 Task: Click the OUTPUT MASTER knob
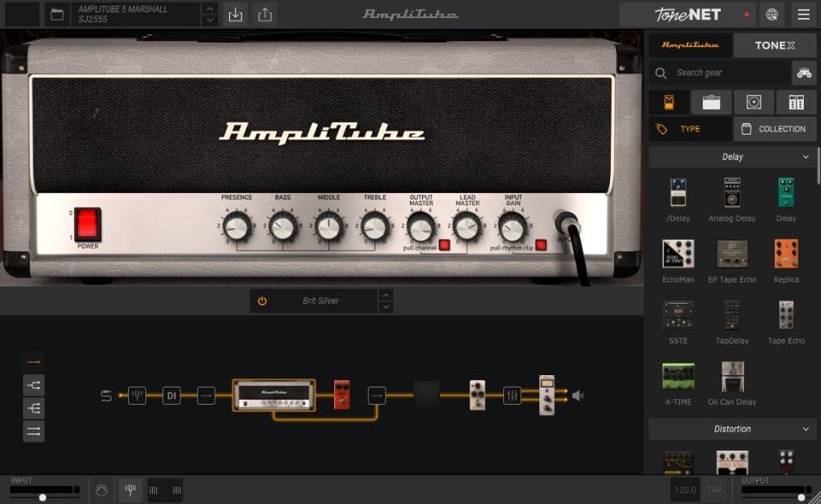tap(421, 227)
